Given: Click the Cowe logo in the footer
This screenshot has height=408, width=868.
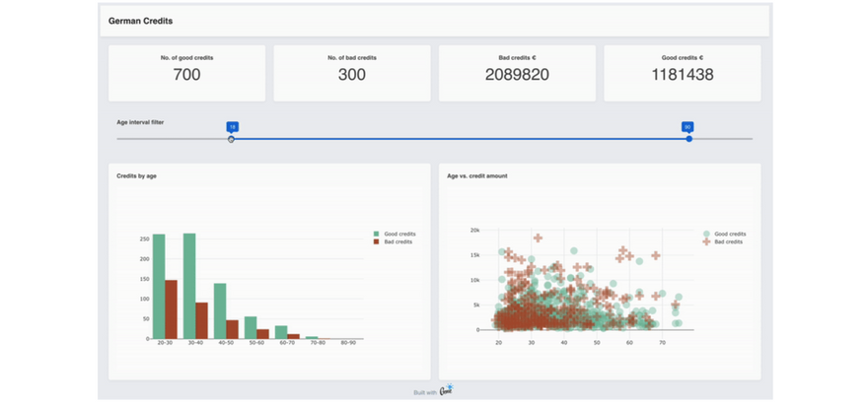Looking at the screenshot, I should click(x=447, y=390).
